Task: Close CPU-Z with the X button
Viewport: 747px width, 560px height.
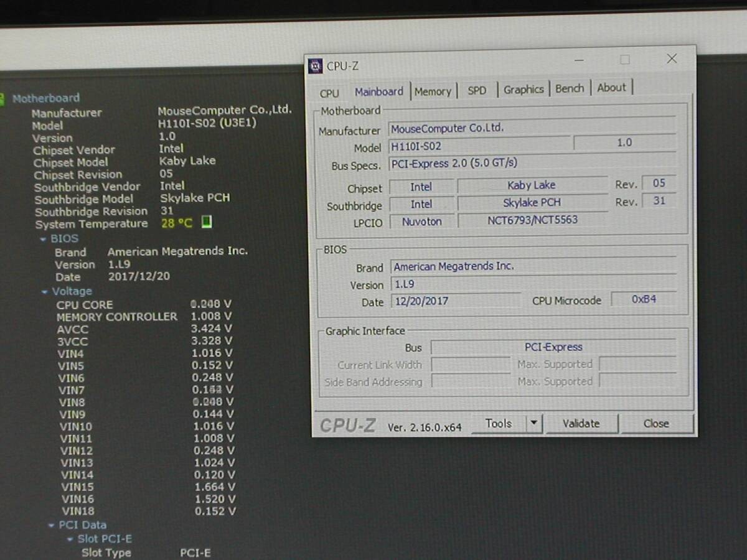Action: point(672,58)
